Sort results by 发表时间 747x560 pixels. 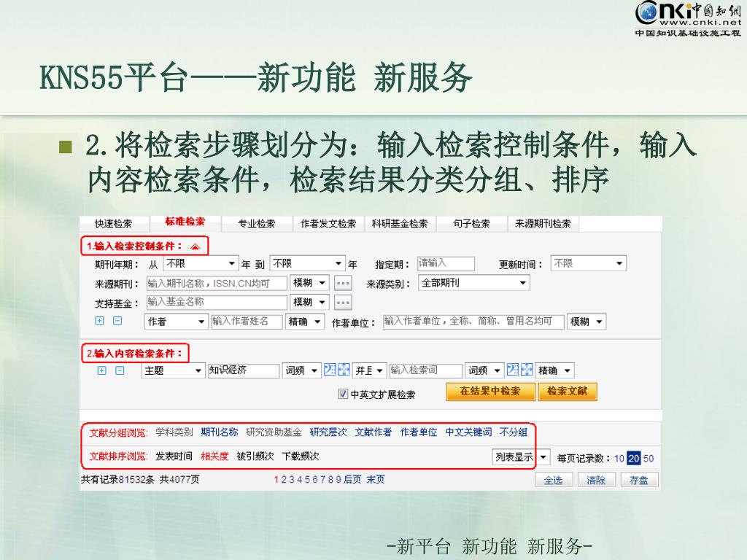174,456
